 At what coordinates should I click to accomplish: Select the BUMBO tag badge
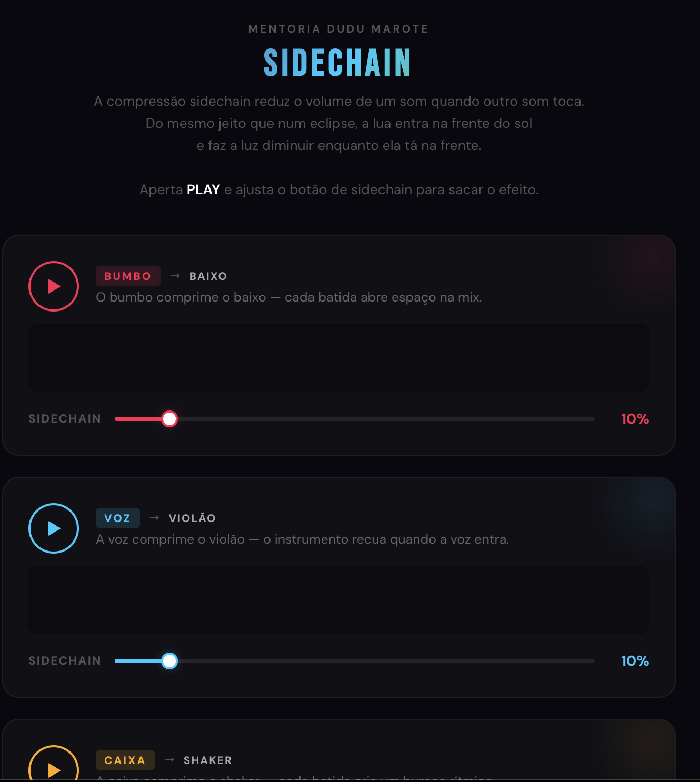coord(127,276)
